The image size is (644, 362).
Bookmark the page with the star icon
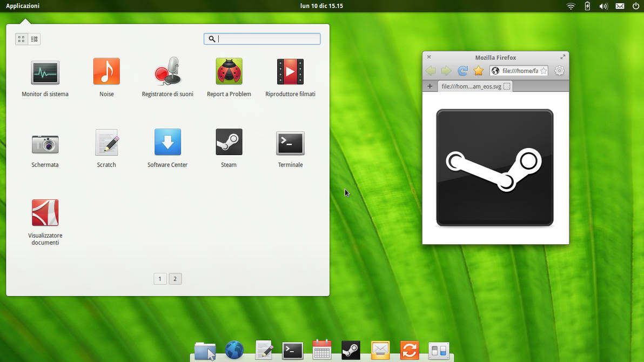point(478,70)
